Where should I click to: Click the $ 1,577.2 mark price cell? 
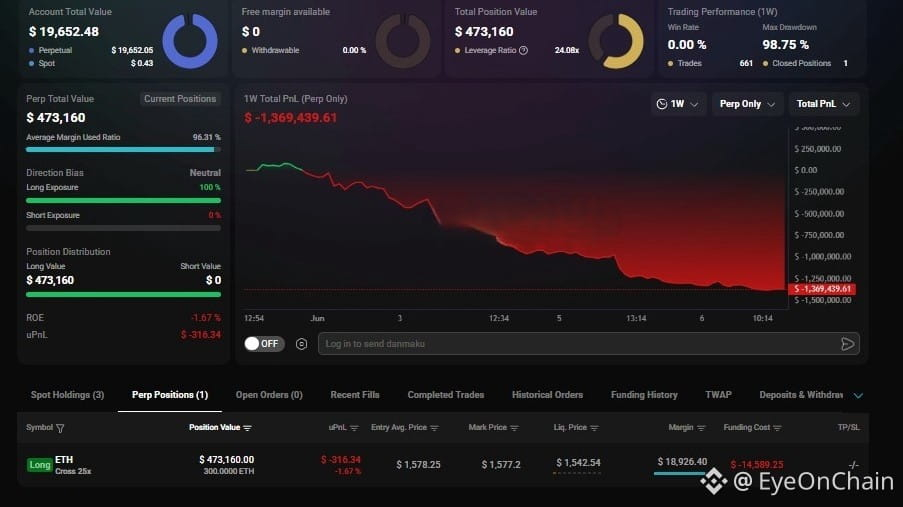tap(500, 464)
